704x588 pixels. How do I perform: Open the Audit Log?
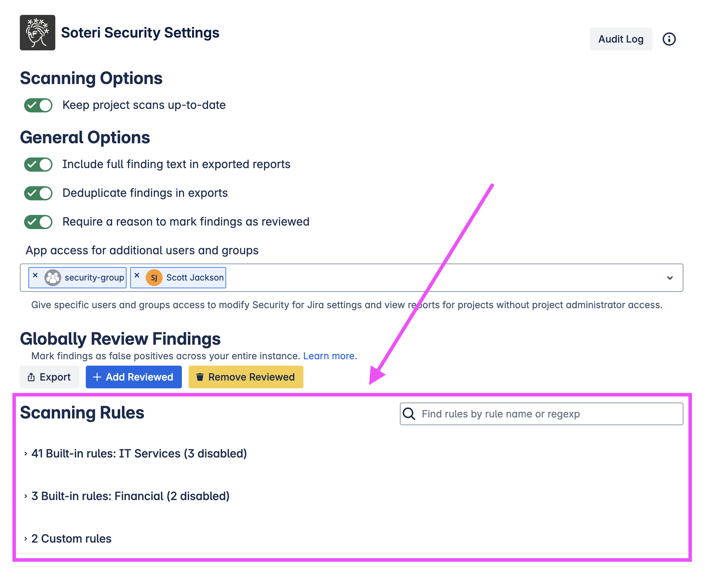point(620,39)
